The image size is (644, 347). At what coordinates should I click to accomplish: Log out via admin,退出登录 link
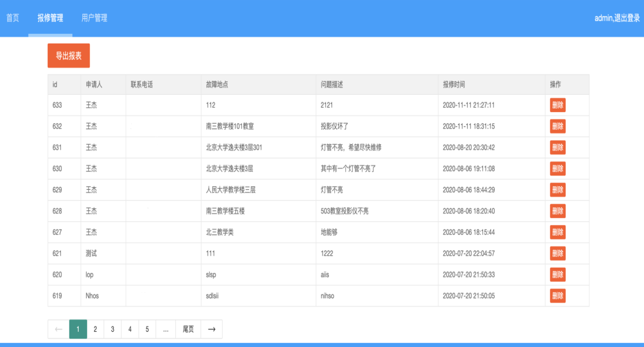click(617, 18)
